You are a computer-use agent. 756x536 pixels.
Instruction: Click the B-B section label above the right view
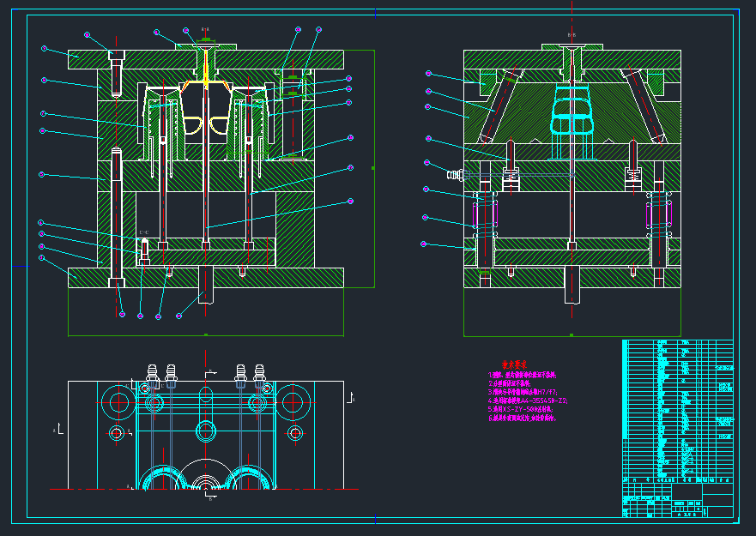[x=572, y=34]
